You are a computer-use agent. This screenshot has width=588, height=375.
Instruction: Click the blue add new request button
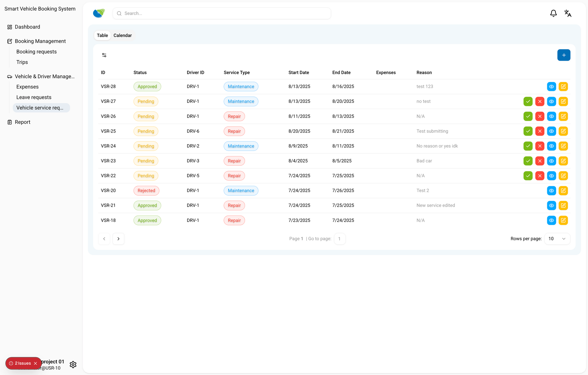[x=563, y=55]
